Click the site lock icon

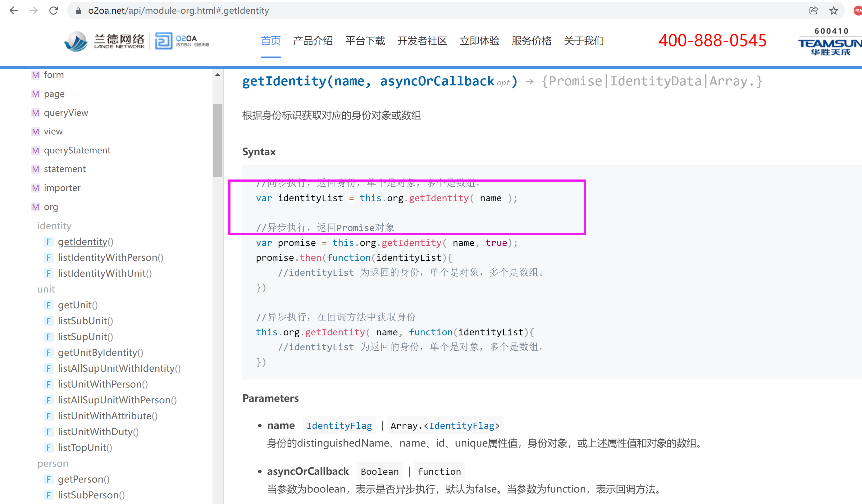click(78, 11)
